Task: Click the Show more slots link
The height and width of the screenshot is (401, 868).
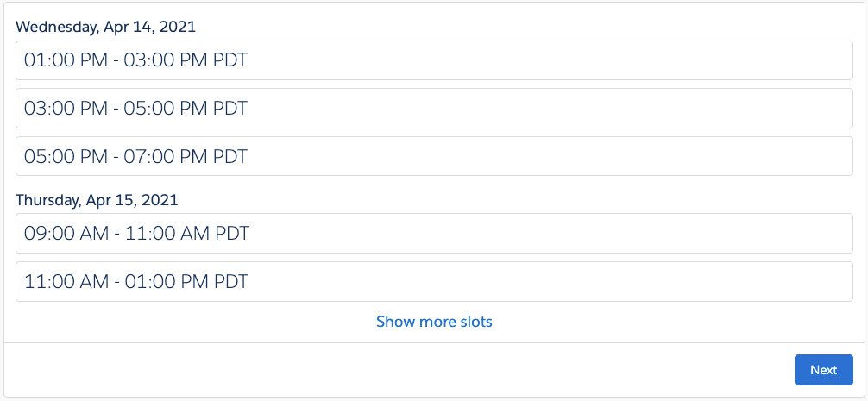Action: point(434,322)
